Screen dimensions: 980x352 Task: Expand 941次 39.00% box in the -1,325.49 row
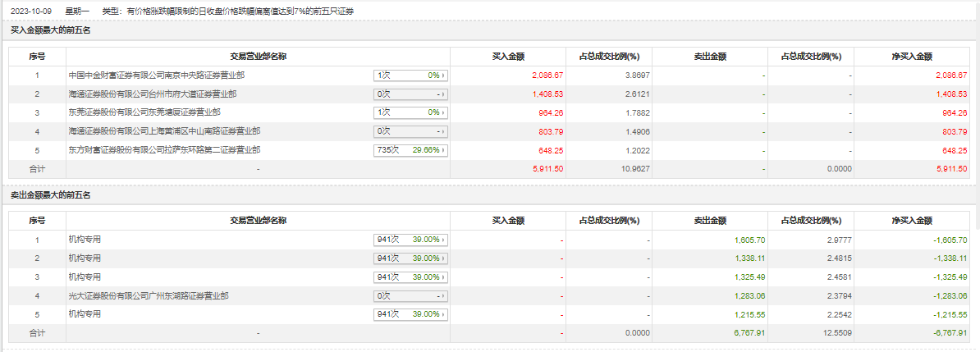pyautogui.click(x=410, y=277)
